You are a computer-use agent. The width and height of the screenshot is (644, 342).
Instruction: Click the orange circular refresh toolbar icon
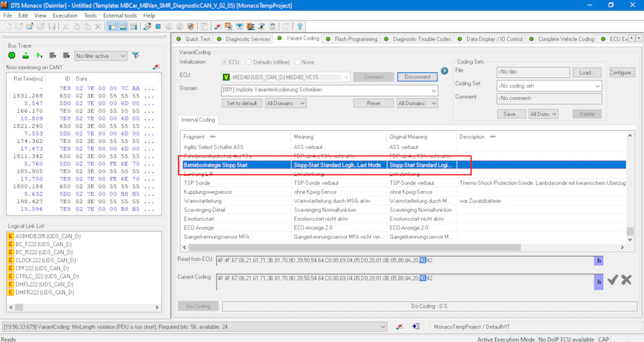point(191,27)
